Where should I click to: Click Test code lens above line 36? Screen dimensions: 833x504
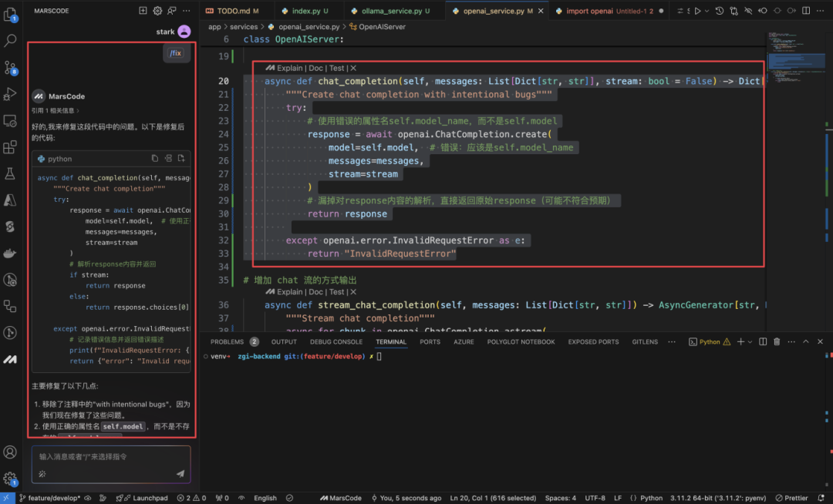pyautogui.click(x=336, y=292)
